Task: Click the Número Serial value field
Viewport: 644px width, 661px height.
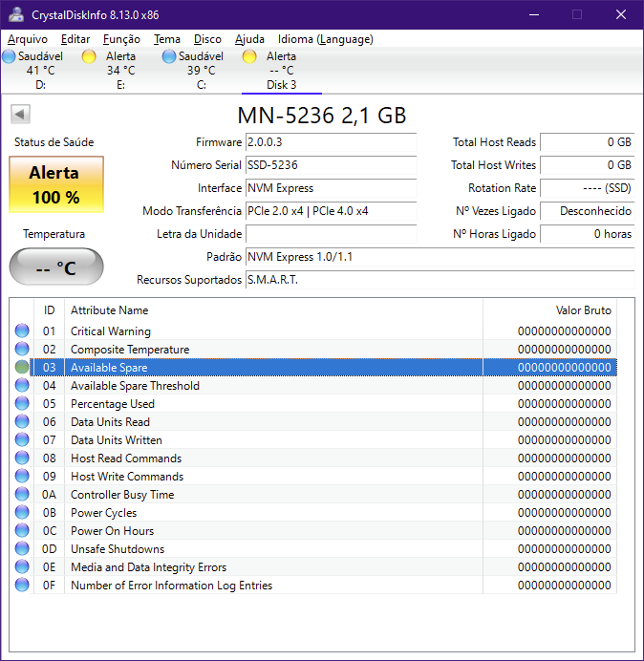Action: [331, 166]
